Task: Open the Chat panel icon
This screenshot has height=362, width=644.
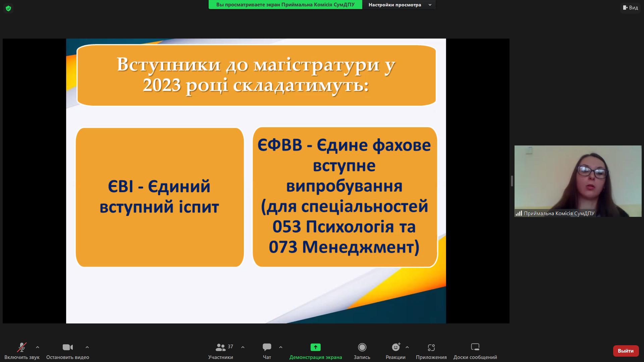Action: 267,347
